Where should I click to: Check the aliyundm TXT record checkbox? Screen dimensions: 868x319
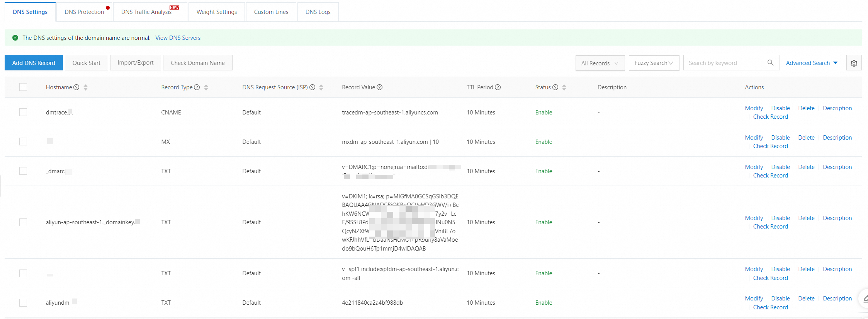point(23,303)
